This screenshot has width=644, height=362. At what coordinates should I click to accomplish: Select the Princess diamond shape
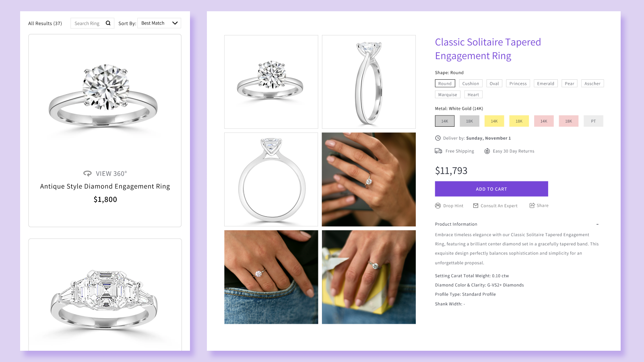(x=518, y=83)
